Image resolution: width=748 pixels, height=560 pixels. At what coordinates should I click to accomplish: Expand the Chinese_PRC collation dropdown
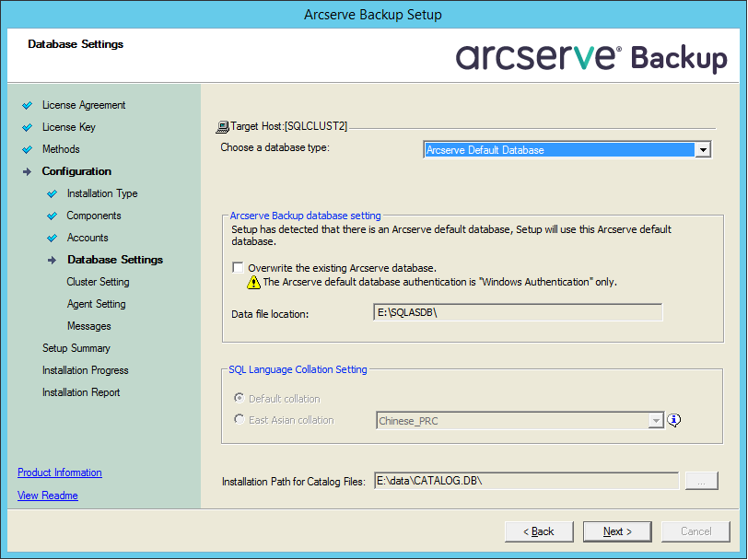[656, 421]
